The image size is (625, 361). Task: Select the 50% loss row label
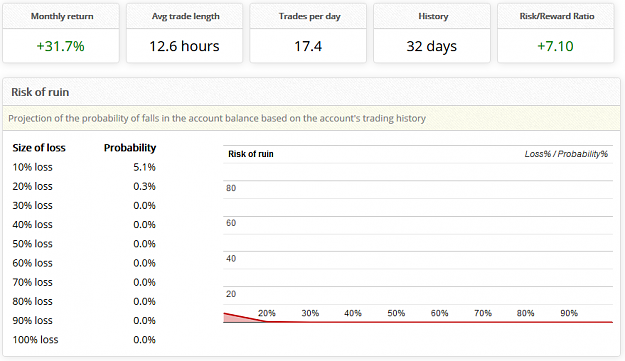click(33, 243)
